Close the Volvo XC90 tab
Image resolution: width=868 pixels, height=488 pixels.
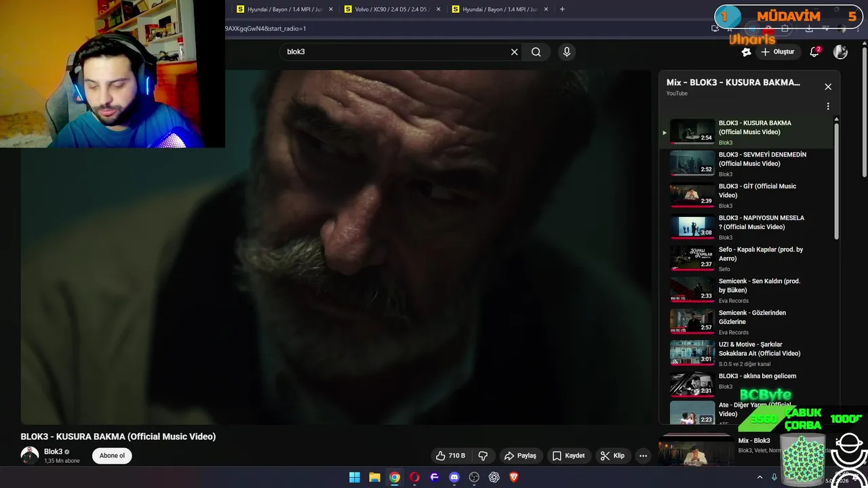click(x=438, y=9)
